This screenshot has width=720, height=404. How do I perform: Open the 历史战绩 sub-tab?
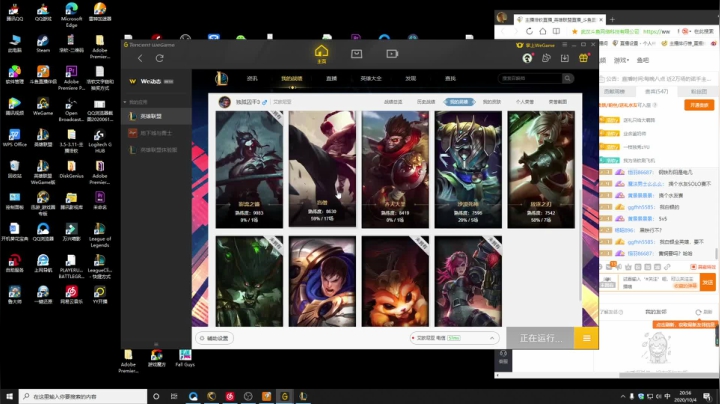coord(426,102)
